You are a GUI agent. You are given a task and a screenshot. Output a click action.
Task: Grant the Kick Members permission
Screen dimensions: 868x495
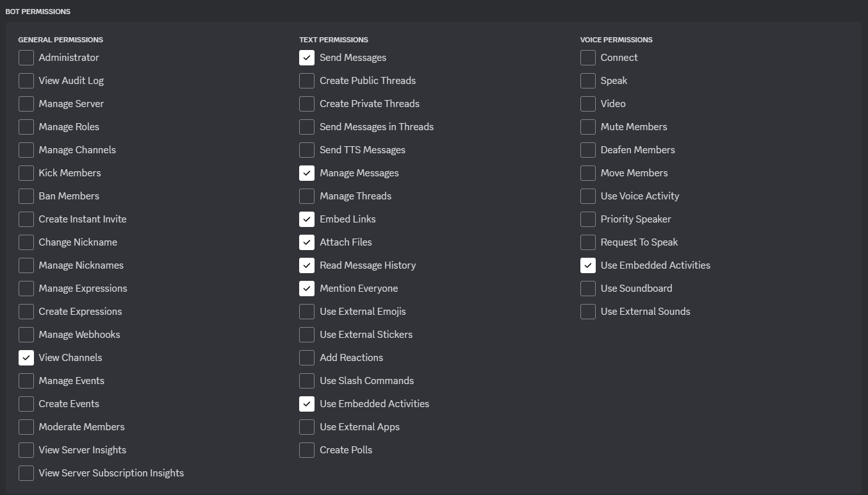(26, 172)
